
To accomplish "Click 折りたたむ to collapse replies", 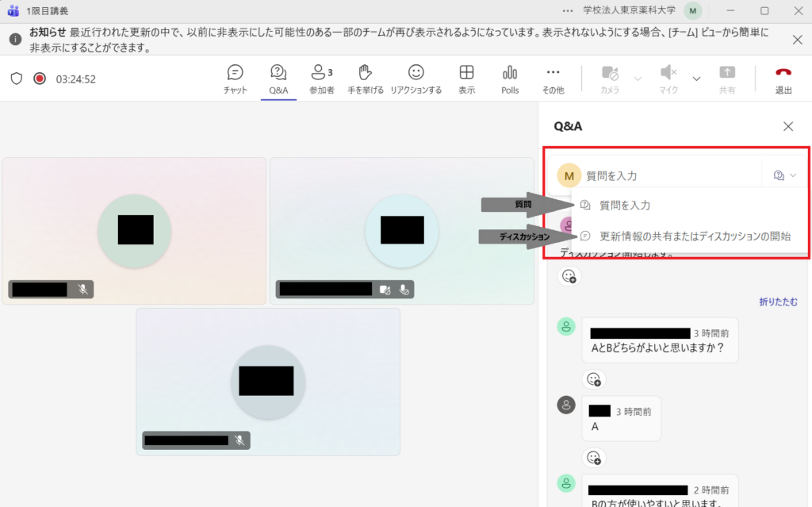I will (777, 302).
